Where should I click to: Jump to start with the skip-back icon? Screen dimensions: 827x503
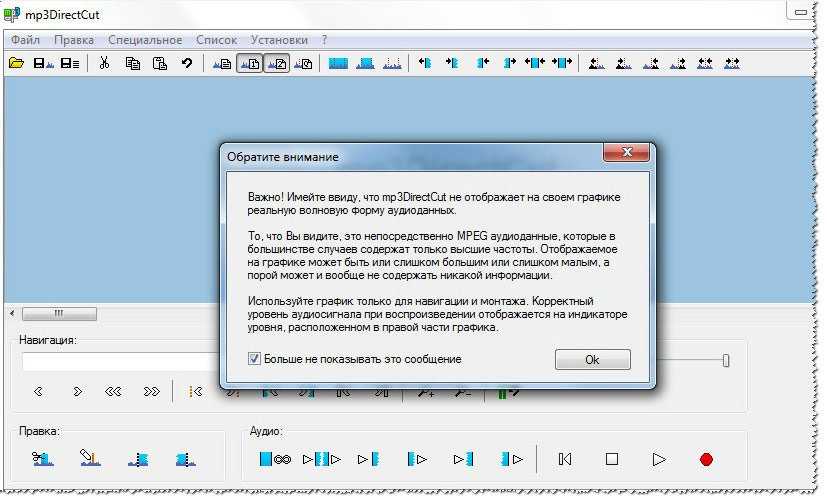[565, 459]
